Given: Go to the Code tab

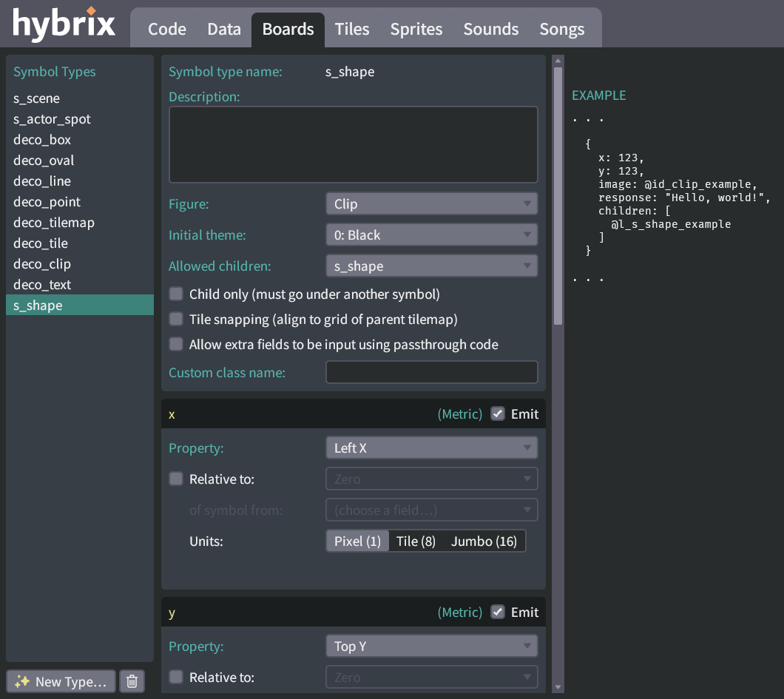Looking at the screenshot, I should [166, 29].
